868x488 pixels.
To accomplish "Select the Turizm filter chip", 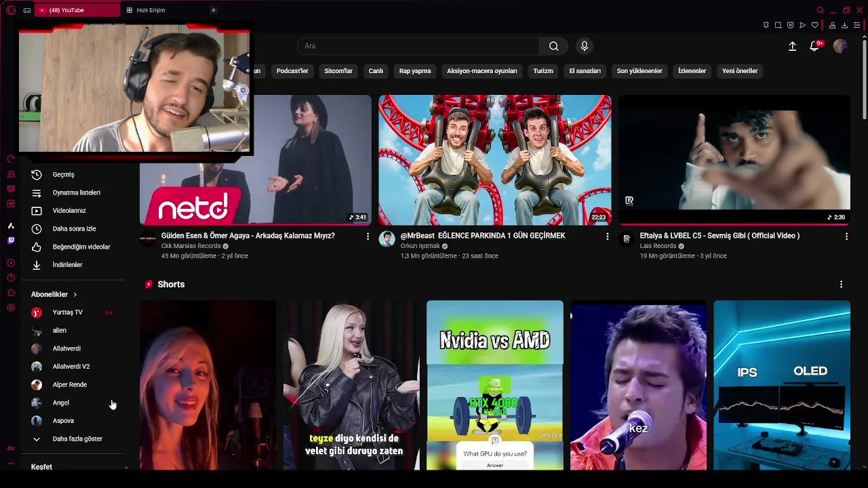I will (x=543, y=70).
